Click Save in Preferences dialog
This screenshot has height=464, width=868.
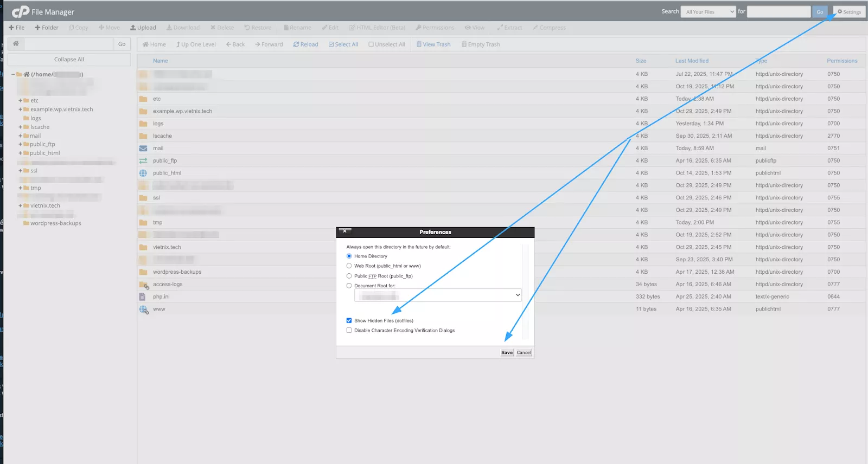tap(507, 352)
